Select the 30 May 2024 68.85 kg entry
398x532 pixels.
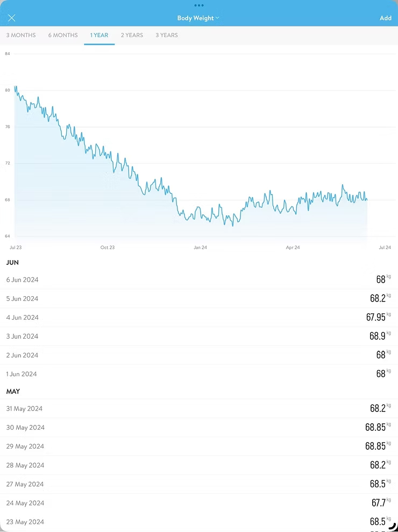(199, 428)
